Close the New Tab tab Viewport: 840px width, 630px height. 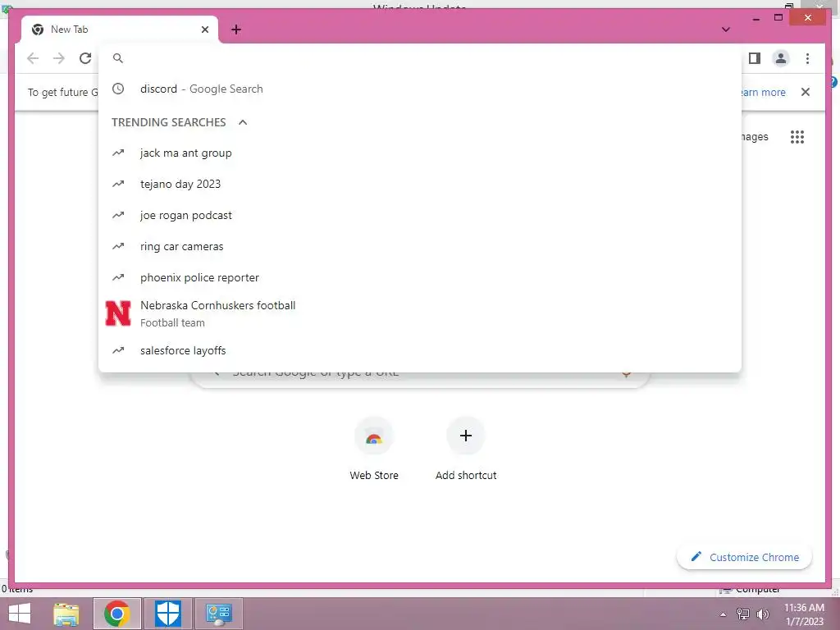point(204,30)
